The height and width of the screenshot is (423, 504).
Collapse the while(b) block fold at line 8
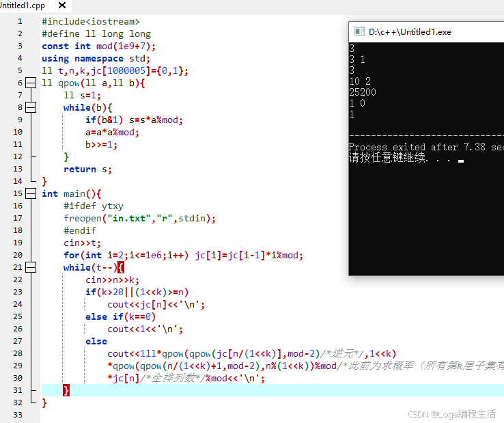tap(31, 107)
